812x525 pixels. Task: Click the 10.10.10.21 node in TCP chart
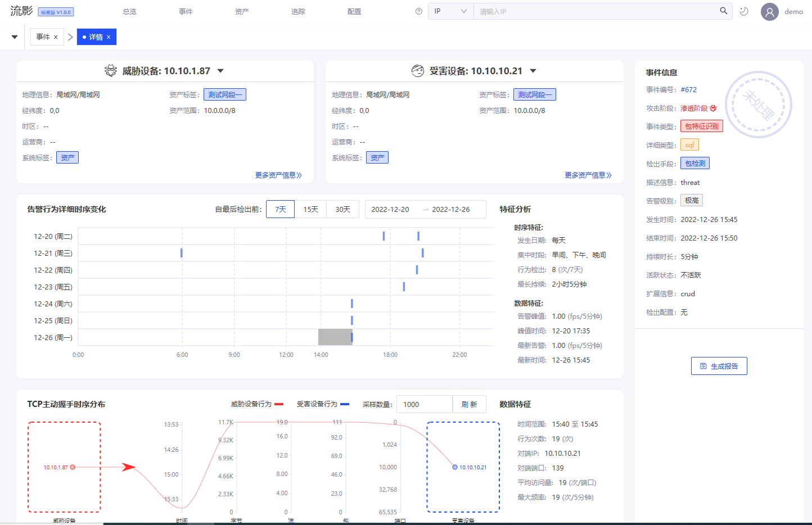(x=455, y=467)
